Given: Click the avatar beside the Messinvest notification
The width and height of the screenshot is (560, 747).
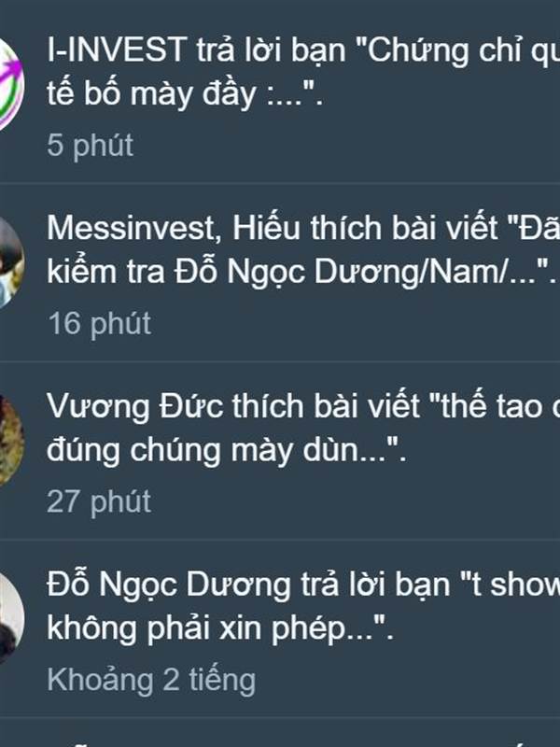Looking at the screenshot, I should 9,262.
